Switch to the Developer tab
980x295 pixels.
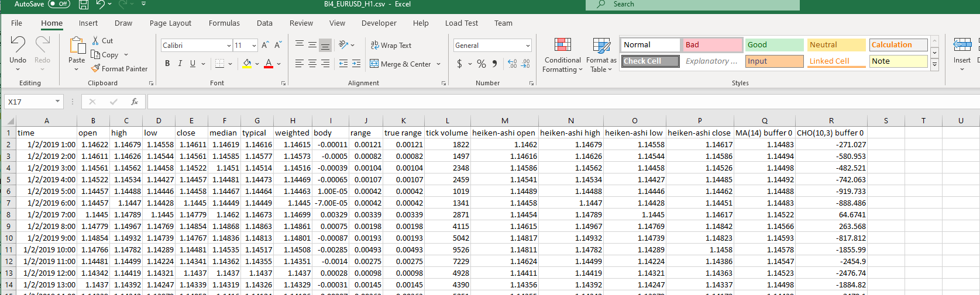(379, 23)
